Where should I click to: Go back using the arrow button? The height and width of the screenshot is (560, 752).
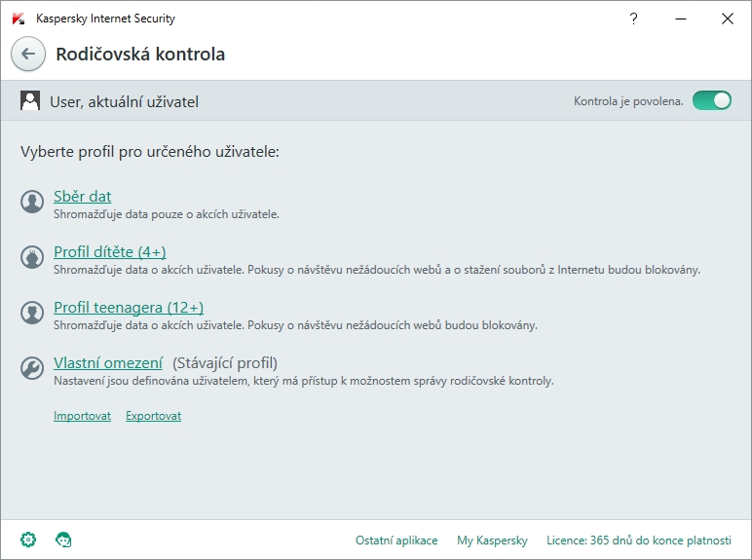coord(28,54)
